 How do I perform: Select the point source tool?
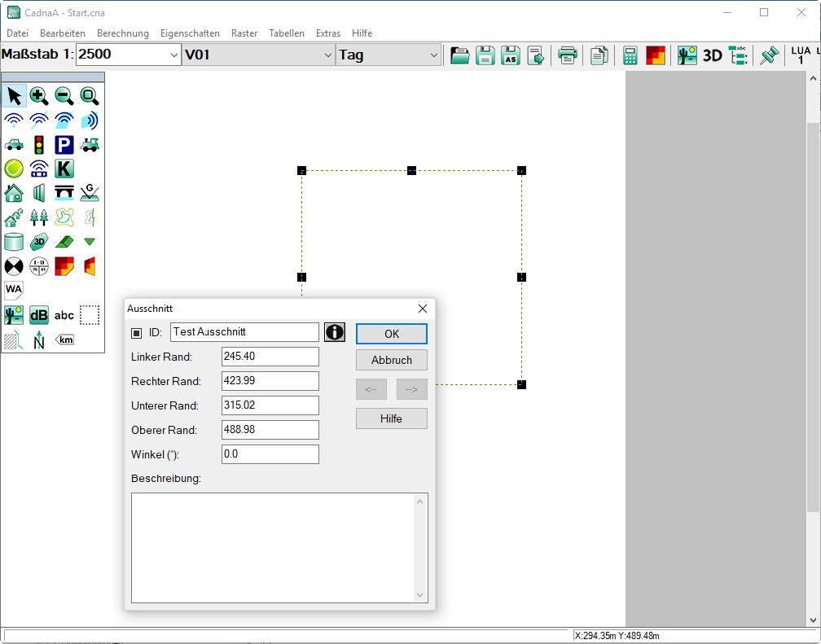click(x=14, y=121)
